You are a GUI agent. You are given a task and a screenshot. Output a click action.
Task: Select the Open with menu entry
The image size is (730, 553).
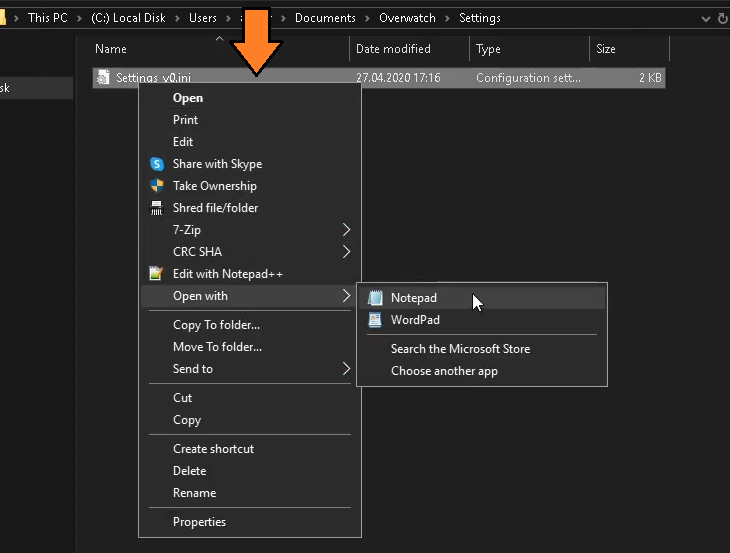pos(250,296)
